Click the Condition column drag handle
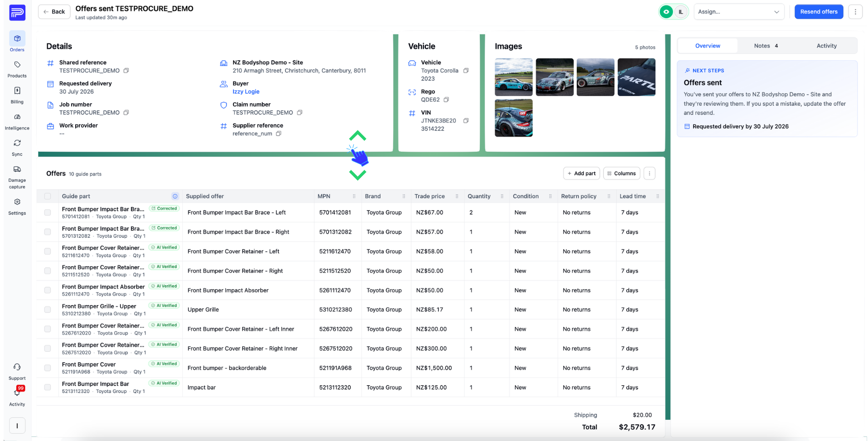The width and height of the screenshot is (868, 441). [550, 196]
